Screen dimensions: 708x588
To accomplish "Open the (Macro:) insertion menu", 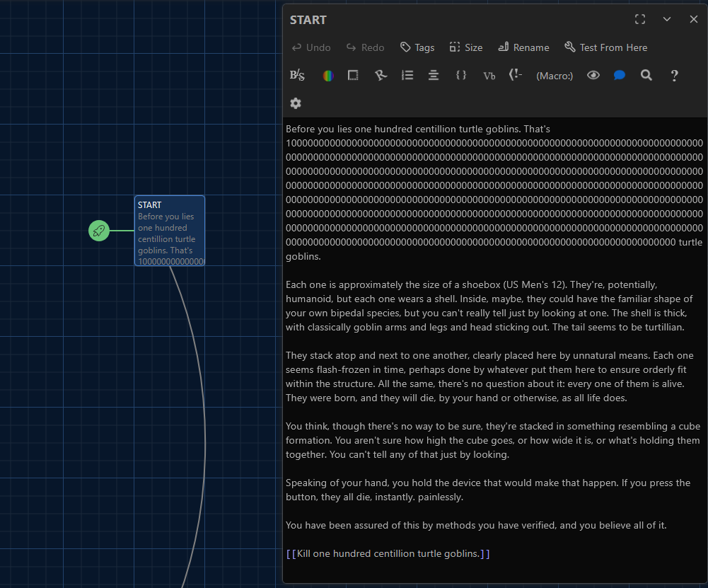I will 555,76.
